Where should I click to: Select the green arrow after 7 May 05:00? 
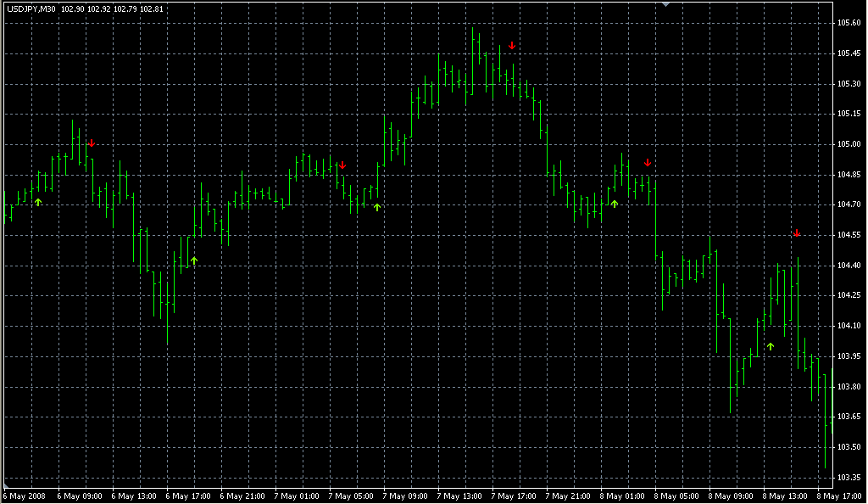click(377, 206)
